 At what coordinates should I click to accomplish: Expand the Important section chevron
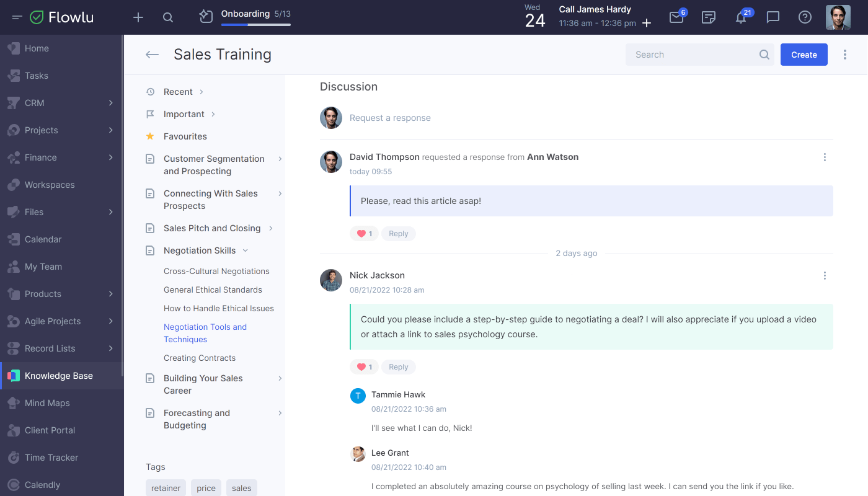pyautogui.click(x=213, y=114)
